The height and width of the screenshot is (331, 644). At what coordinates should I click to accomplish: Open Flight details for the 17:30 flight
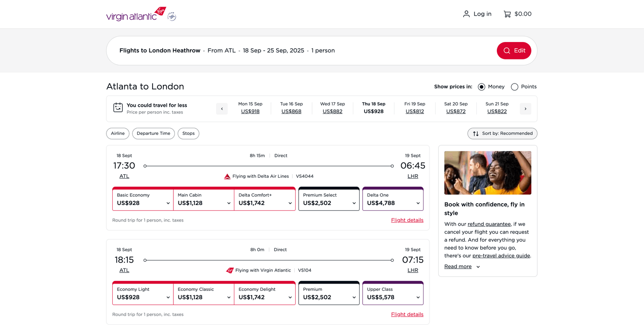tap(407, 220)
